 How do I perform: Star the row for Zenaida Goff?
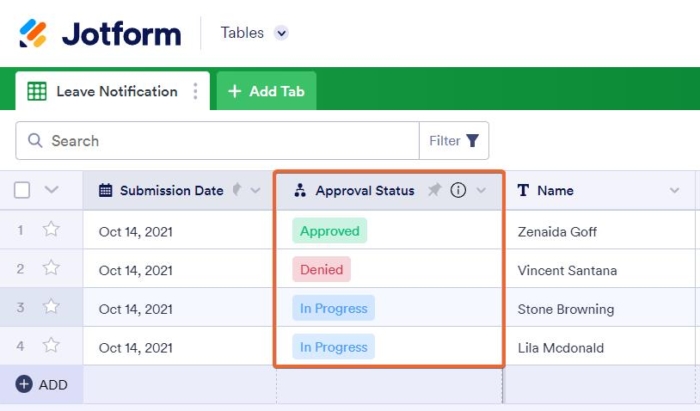[51, 230]
